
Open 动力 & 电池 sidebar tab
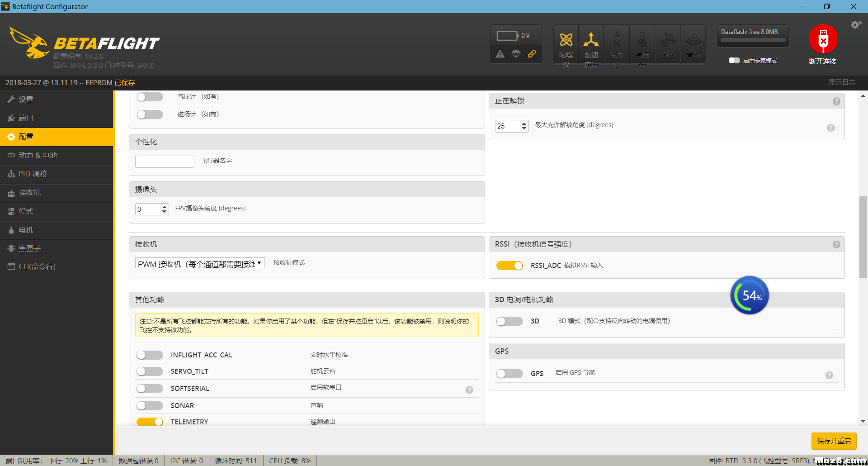coord(57,155)
